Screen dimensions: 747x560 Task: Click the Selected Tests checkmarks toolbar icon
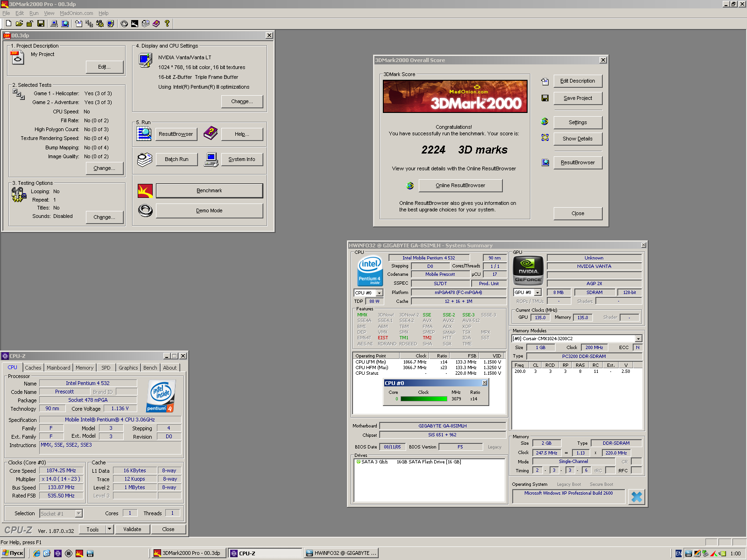coord(89,23)
